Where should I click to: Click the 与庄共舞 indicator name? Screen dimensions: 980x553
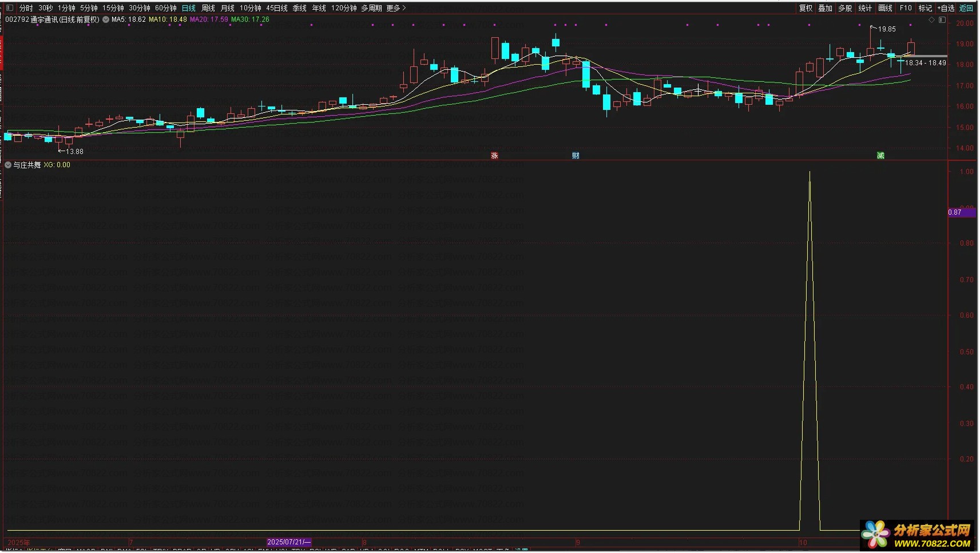pos(27,165)
